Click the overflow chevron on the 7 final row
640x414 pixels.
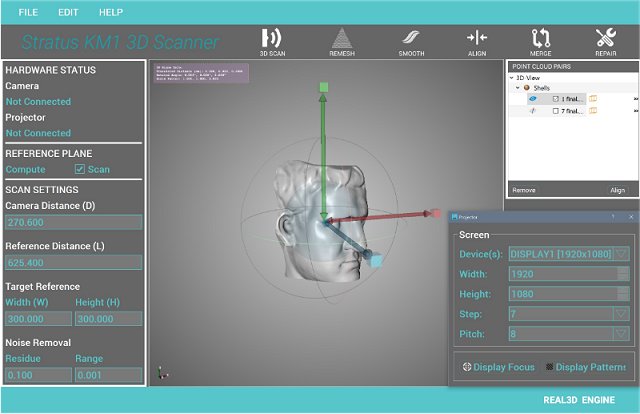point(636,111)
